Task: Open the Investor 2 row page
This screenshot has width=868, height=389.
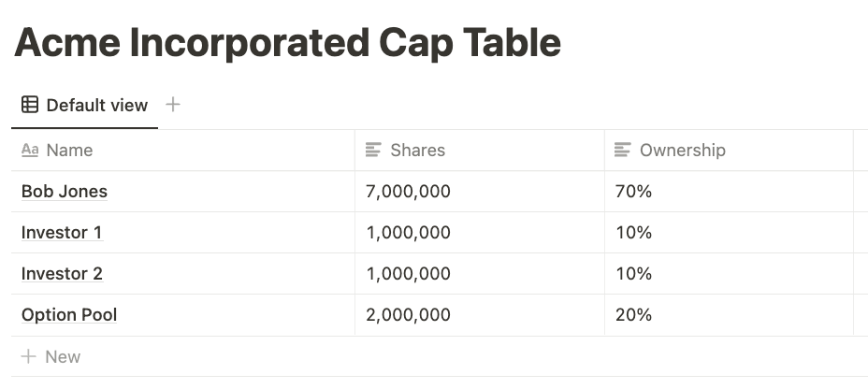Action: tap(62, 274)
